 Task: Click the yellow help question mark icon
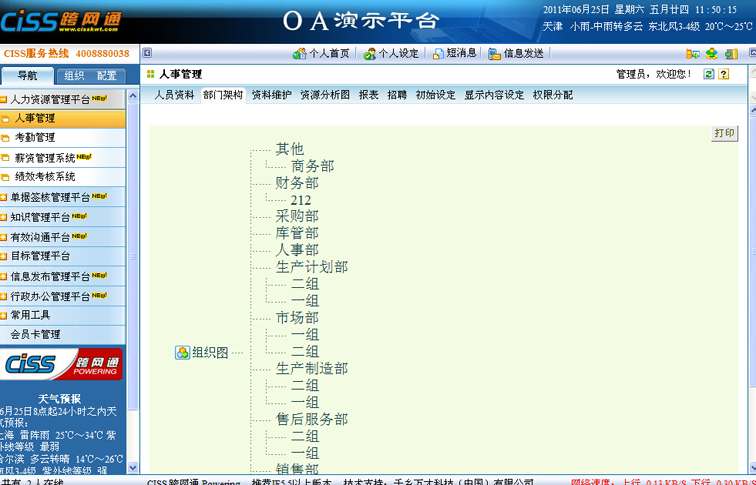coord(724,74)
